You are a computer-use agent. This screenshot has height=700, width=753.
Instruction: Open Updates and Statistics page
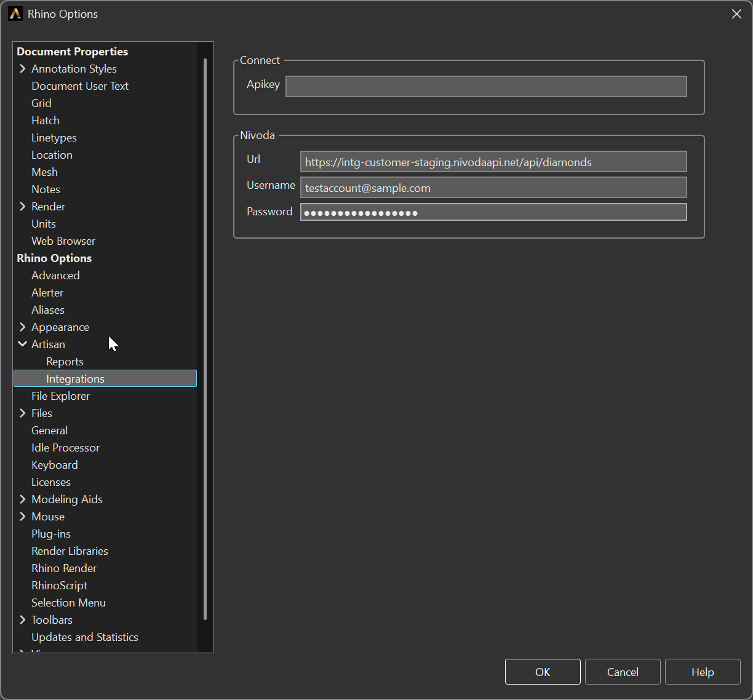click(x=85, y=637)
